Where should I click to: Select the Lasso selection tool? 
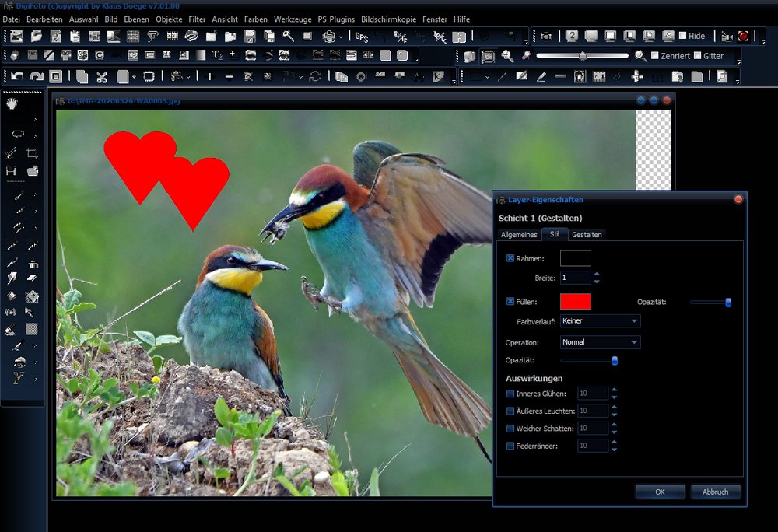16,135
